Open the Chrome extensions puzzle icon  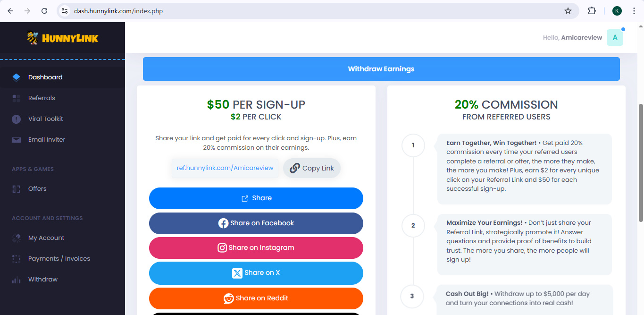coord(592,11)
